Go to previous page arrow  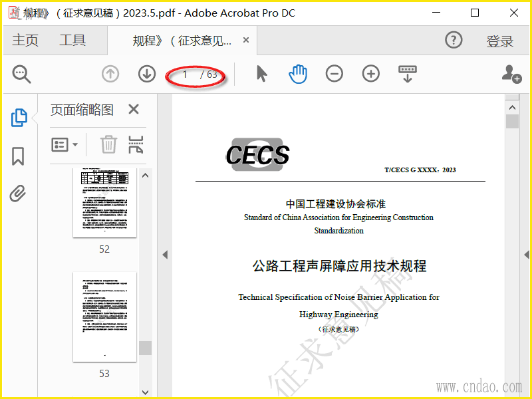pyautogui.click(x=110, y=74)
